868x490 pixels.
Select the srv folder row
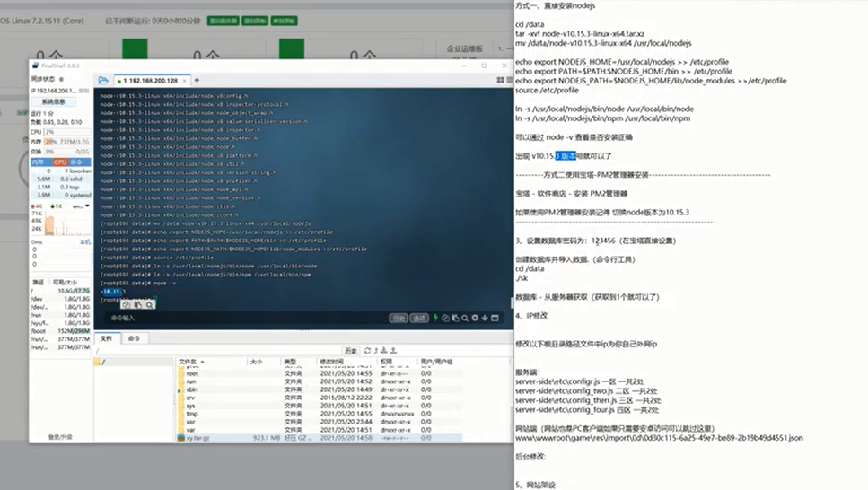pos(320,398)
